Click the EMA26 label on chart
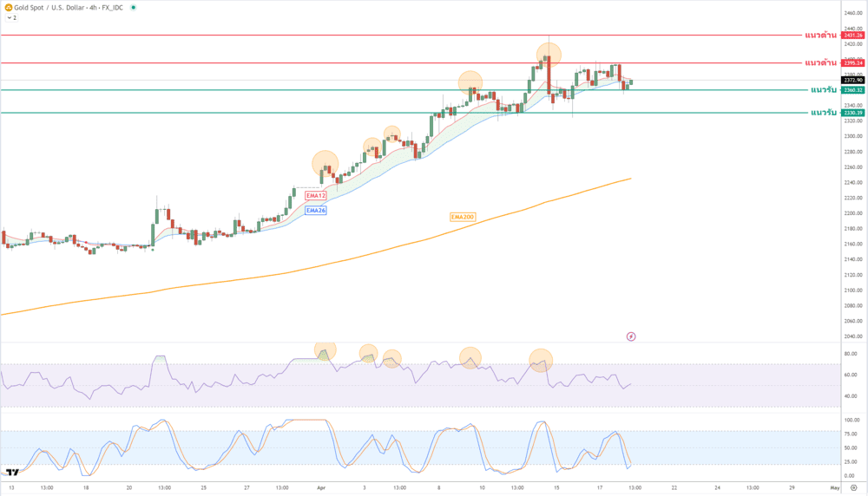The height and width of the screenshot is (496, 868). coord(316,210)
